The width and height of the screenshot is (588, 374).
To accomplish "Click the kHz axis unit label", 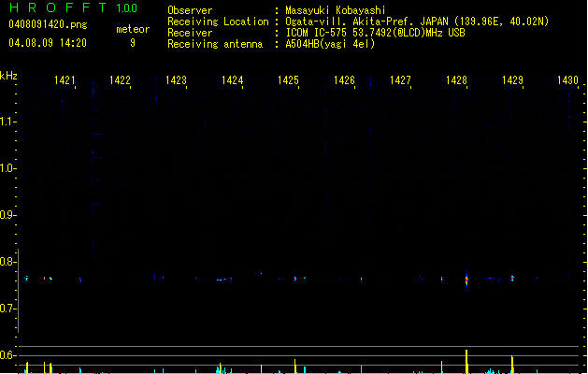I will (8, 76).
